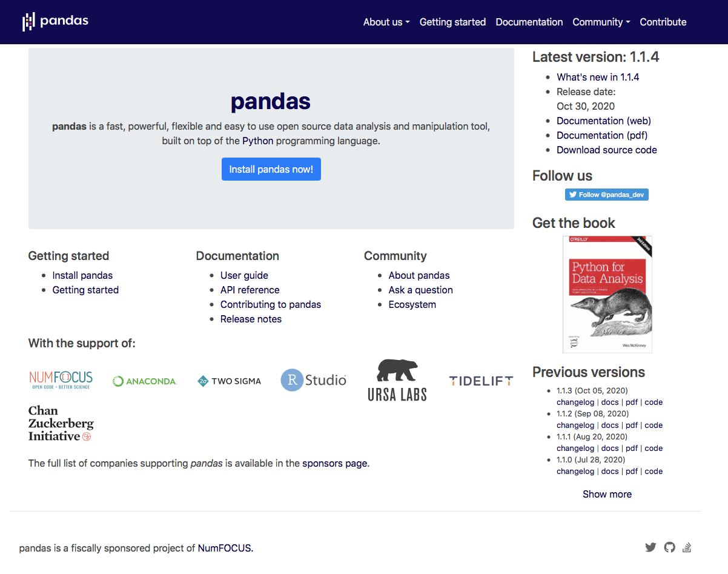The width and height of the screenshot is (728, 574).
Task: Open the Python link in the description
Action: (258, 141)
